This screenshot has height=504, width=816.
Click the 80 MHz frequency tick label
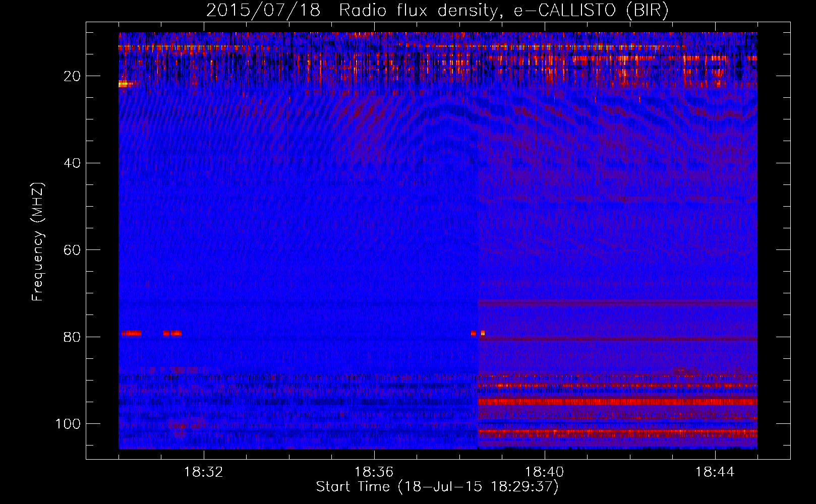coord(72,337)
